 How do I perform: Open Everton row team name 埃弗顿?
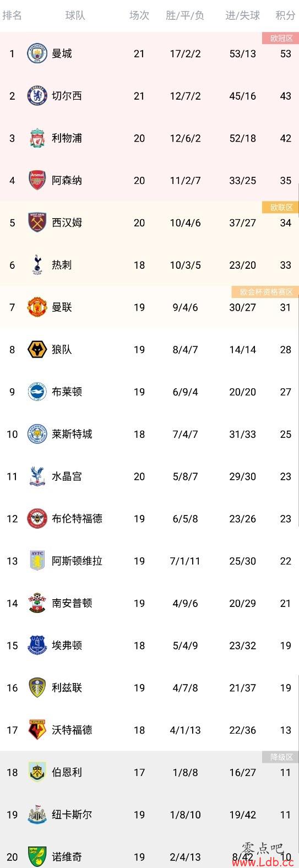click(x=67, y=645)
